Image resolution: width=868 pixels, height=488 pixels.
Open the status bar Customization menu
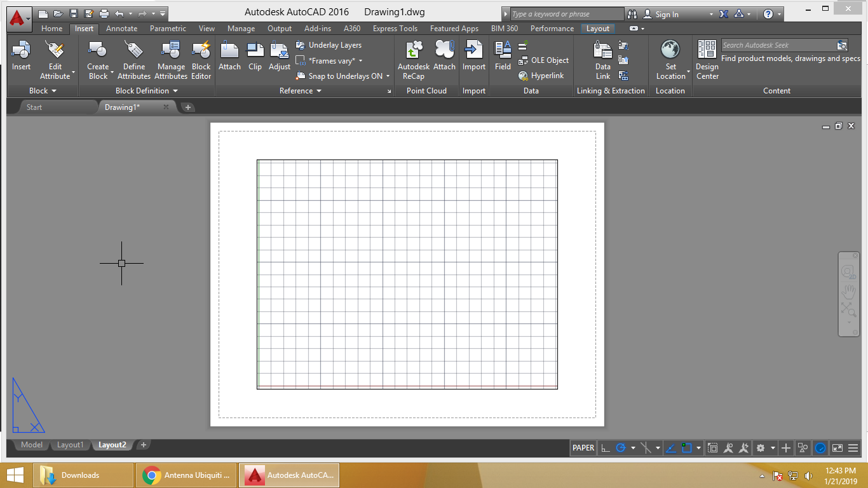point(853,448)
